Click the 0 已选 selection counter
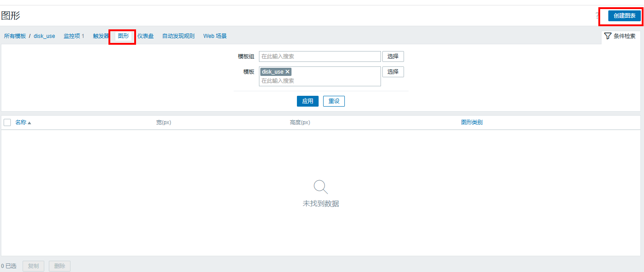The height and width of the screenshot is (272, 644). (9, 266)
